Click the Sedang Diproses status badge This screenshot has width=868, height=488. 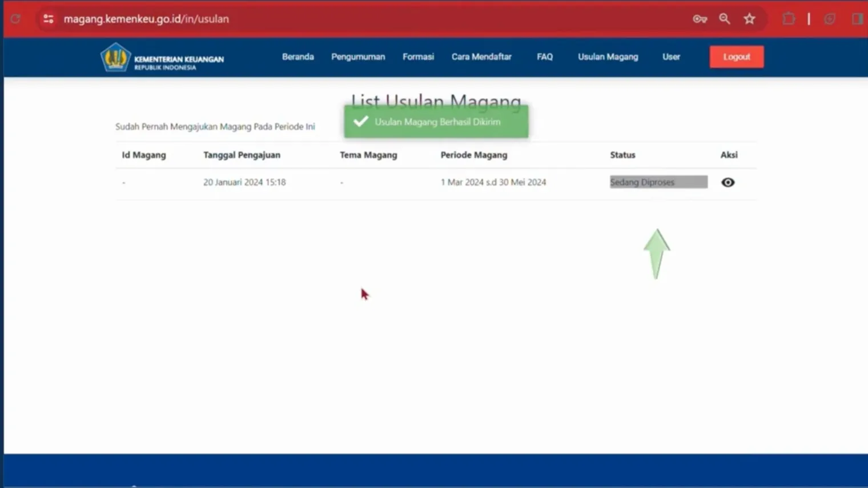658,182
